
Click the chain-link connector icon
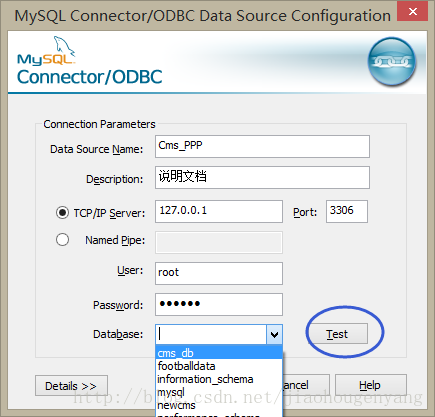click(x=392, y=62)
